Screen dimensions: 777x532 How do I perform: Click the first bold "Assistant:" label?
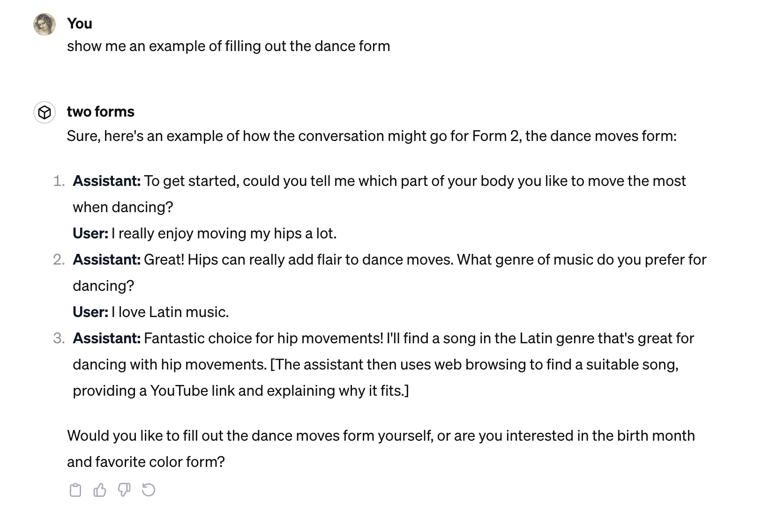point(106,181)
